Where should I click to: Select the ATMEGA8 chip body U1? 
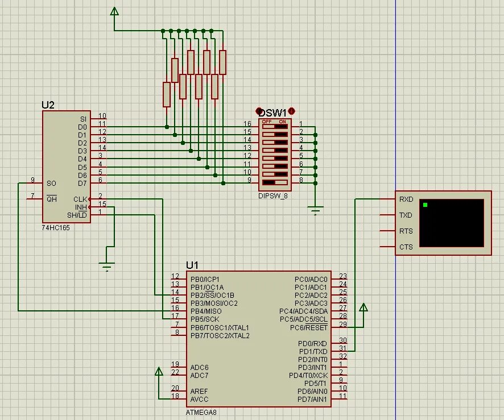pos(259,339)
